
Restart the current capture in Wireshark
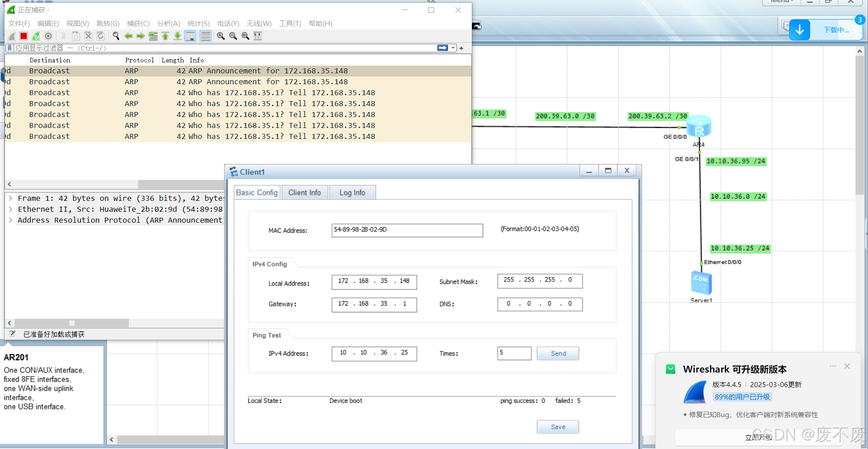point(36,36)
